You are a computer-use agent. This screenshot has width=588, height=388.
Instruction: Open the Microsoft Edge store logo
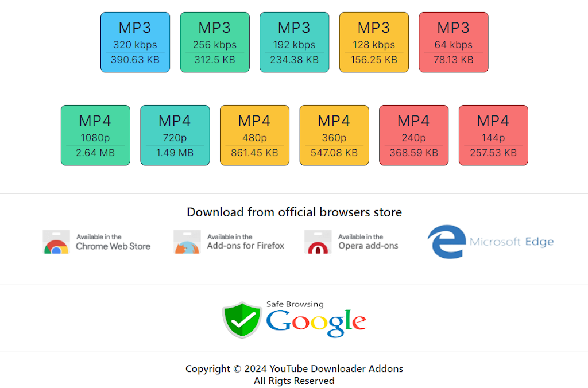coord(490,242)
